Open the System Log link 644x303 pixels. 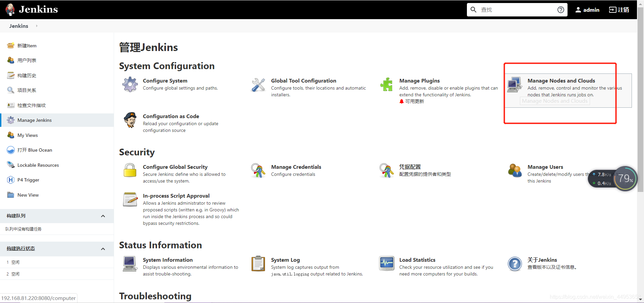(x=285, y=260)
